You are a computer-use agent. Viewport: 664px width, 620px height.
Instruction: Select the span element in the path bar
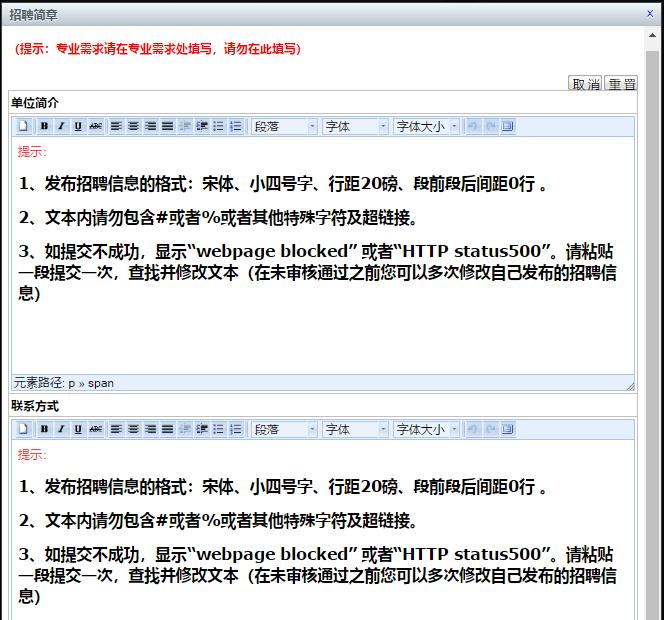[101, 383]
